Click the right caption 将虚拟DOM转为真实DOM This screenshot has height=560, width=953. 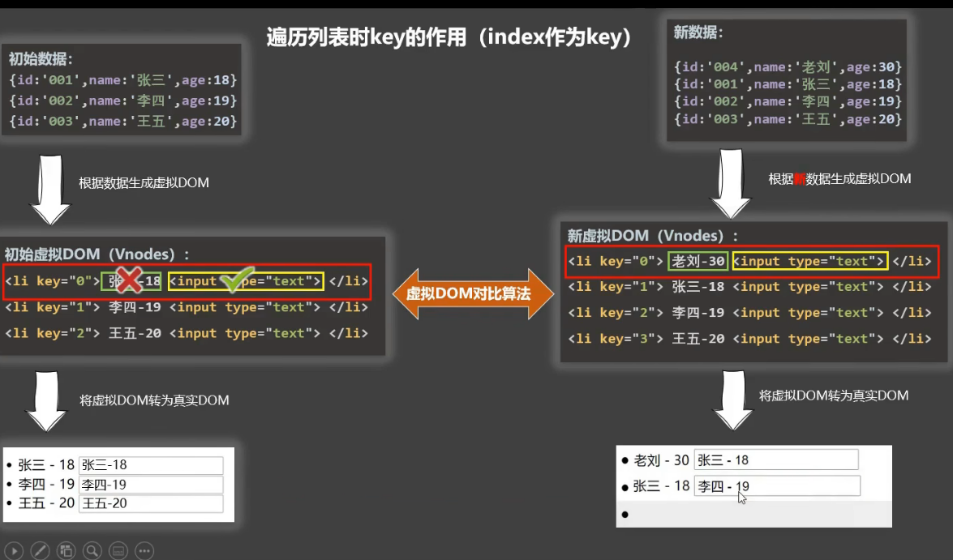tap(834, 395)
